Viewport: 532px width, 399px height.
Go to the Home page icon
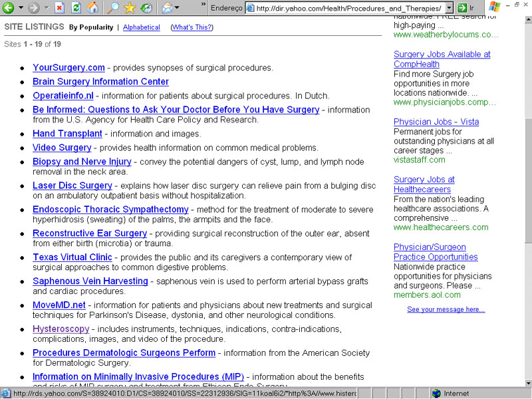pos(93,8)
